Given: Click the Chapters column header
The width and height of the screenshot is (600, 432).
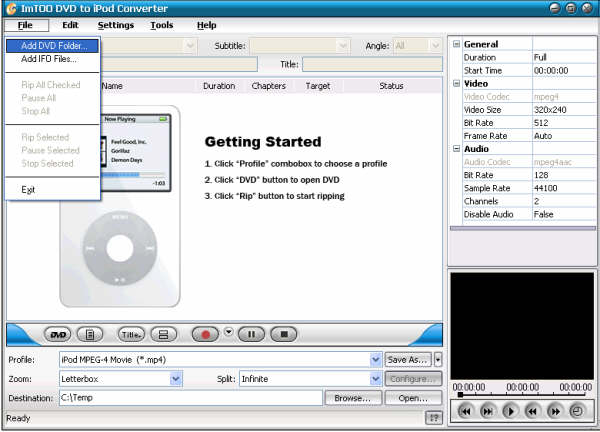Looking at the screenshot, I should [269, 86].
